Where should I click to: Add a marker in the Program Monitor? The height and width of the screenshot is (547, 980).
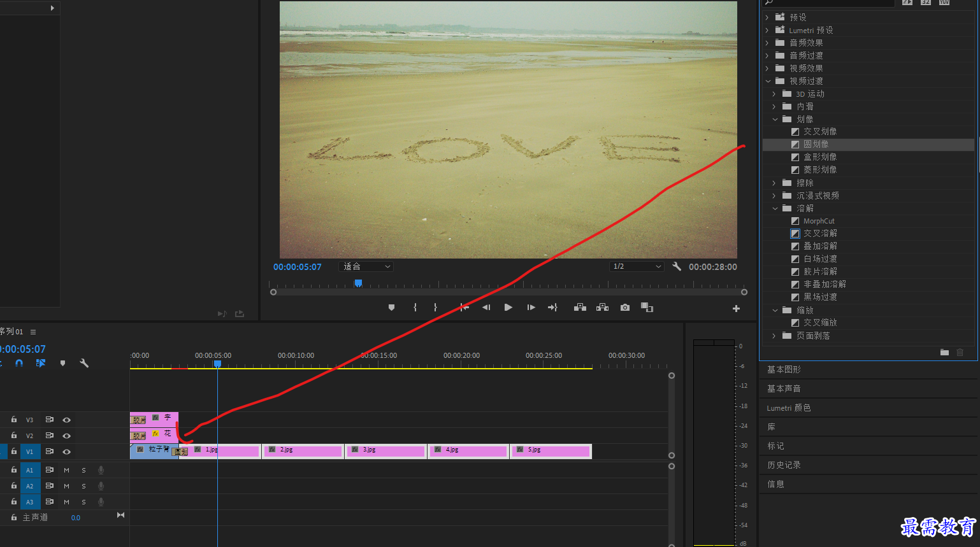tap(391, 308)
